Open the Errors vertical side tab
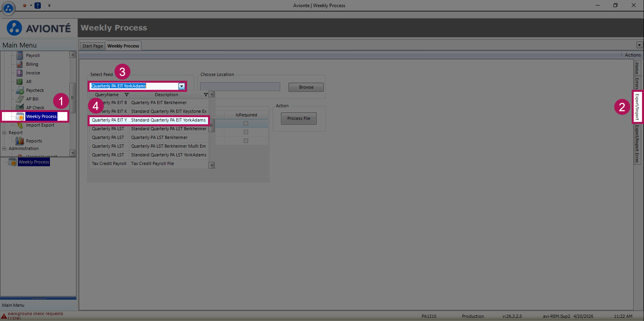644x321 pixels. pyautogui.click(x=637, y=83)
